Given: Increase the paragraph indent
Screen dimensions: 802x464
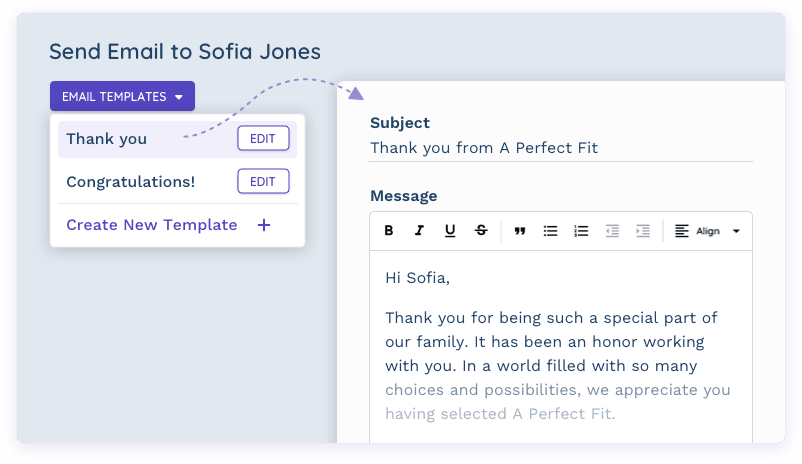Looking at the screenshot, I should coord(643,231).
